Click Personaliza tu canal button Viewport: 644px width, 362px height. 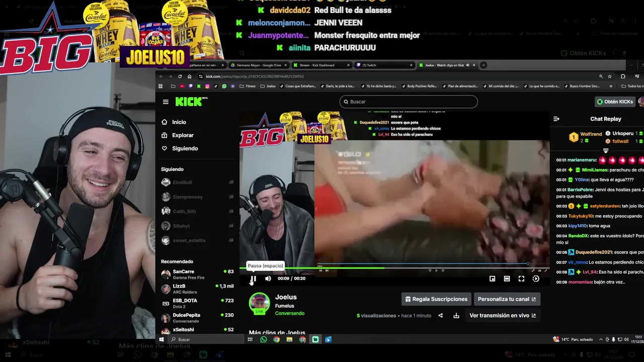[x=507, y=299]
